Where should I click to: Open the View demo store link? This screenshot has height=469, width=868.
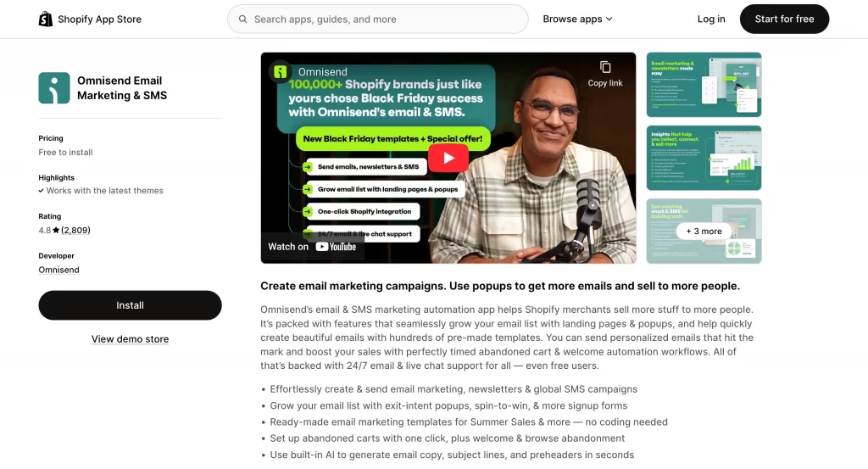point(130,339)
